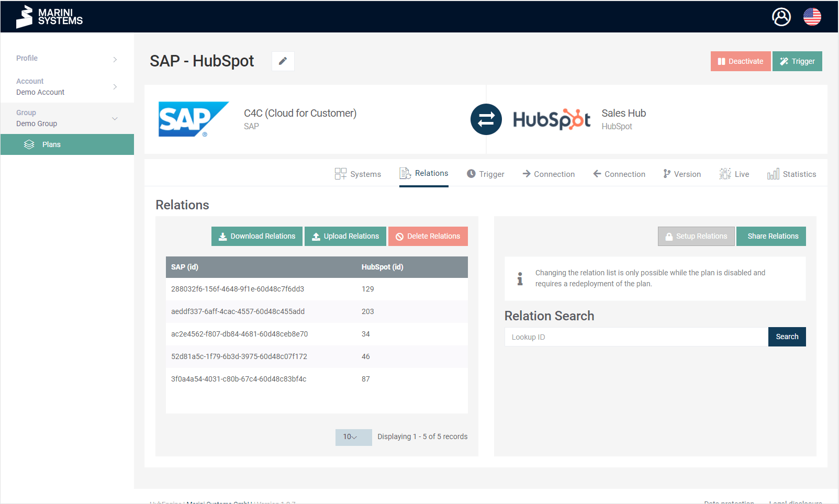Open the Live tab
The image size is (839, 504).
pyautogui.click(x=734, y=174)
